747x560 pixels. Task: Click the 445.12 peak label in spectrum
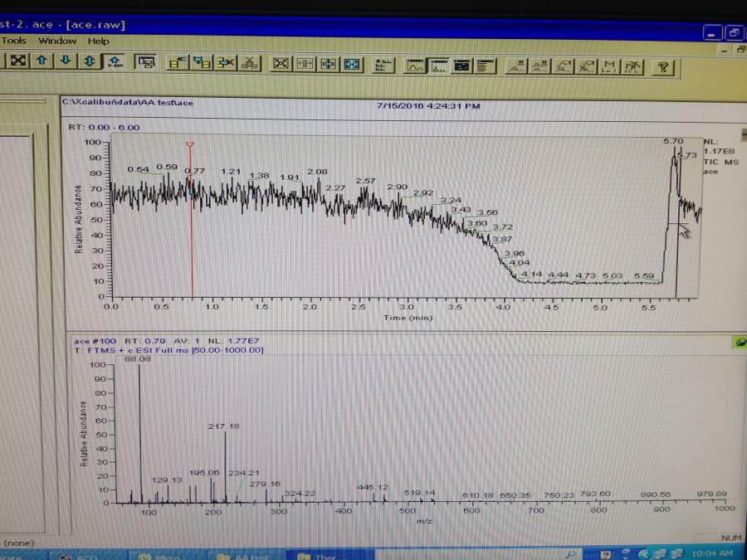373,488
